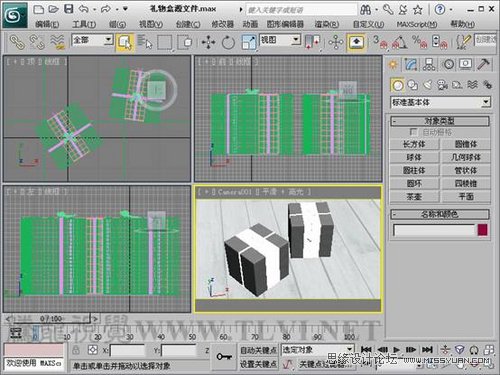Click the Cylinder (圆柱体) primitive button
This screenshot has width=500, height=375.
(x=414, y=170)
